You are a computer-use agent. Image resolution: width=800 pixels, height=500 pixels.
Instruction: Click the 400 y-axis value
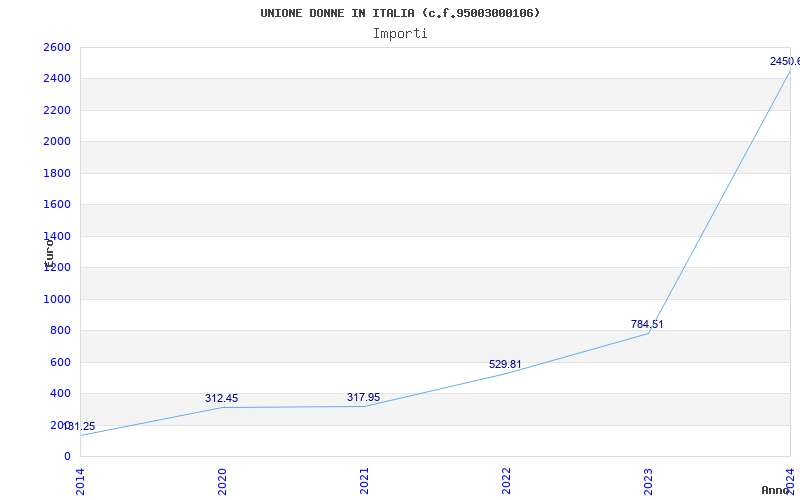click(60, 394)
